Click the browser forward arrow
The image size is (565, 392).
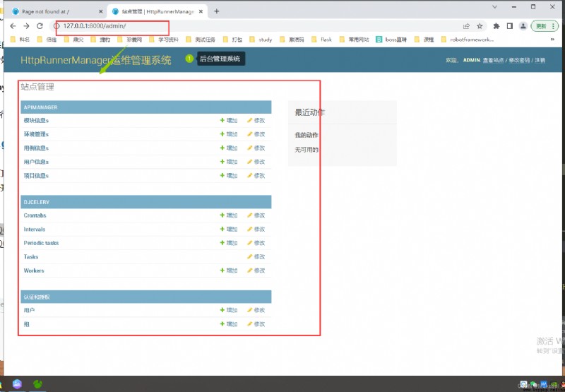tap(26, 26)
